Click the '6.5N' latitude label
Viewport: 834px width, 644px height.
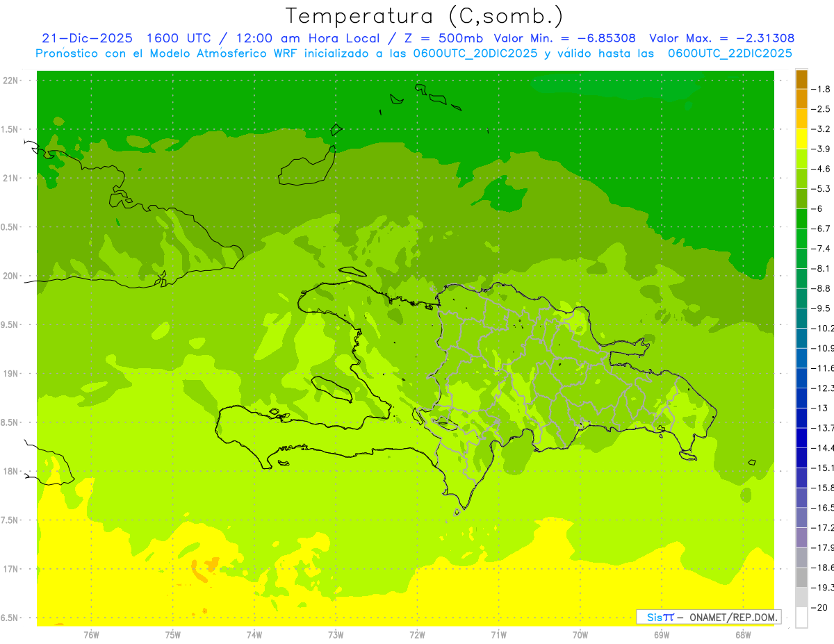click(x=10, y=618)
